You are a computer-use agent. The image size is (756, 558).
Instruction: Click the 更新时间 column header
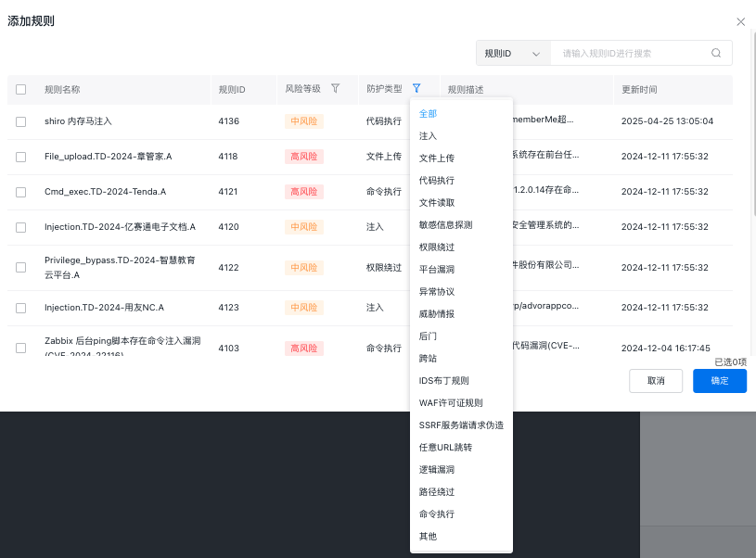pyautogui.click(x=639, y=89)
